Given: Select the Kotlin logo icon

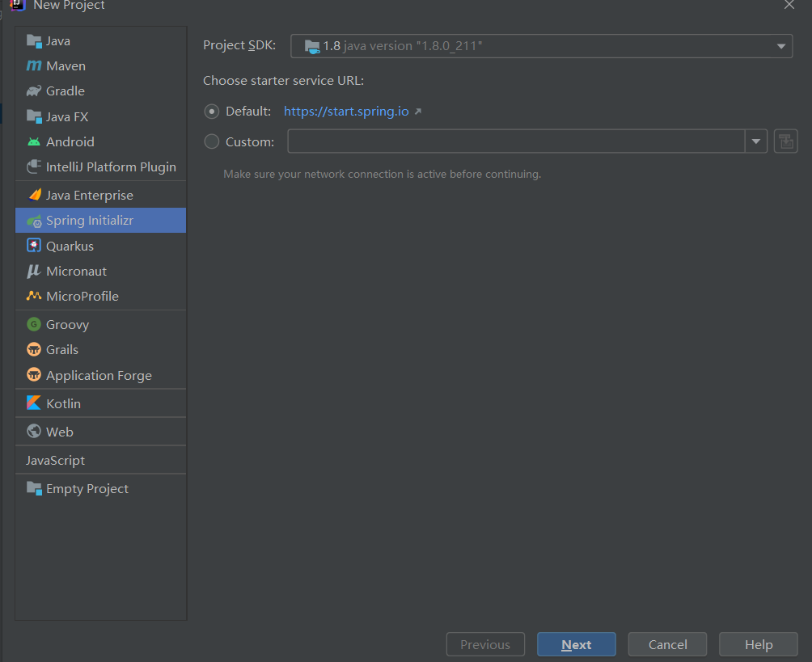Looking at the screenshot, I should pyautogui.click(x=33, y=403).
